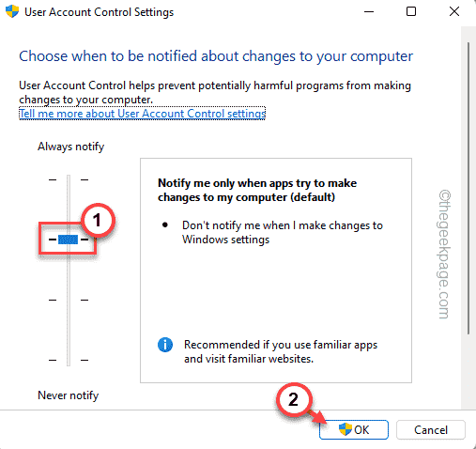
Task: Click the blue slider thumb at the default level
Action: coord(68,240)
